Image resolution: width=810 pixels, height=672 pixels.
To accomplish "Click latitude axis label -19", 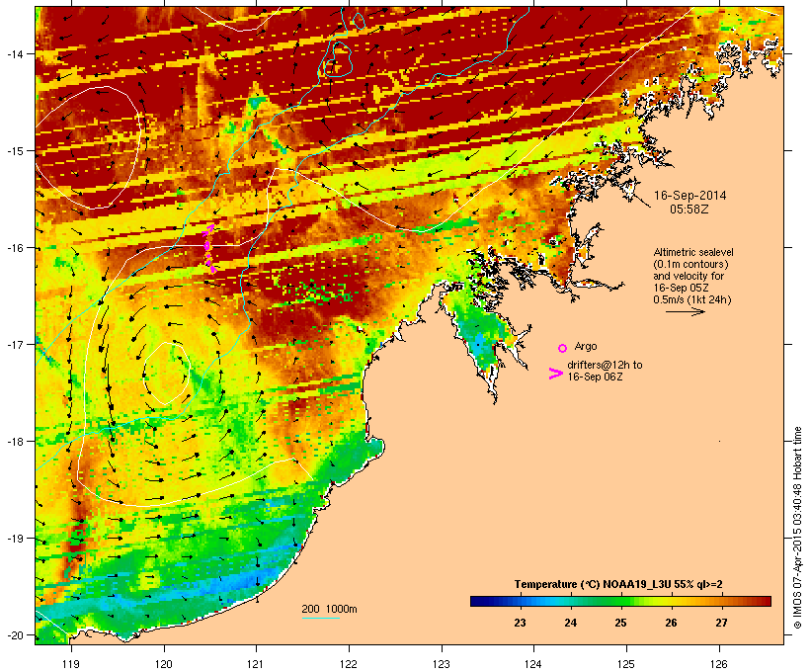I will pos(14,539).
